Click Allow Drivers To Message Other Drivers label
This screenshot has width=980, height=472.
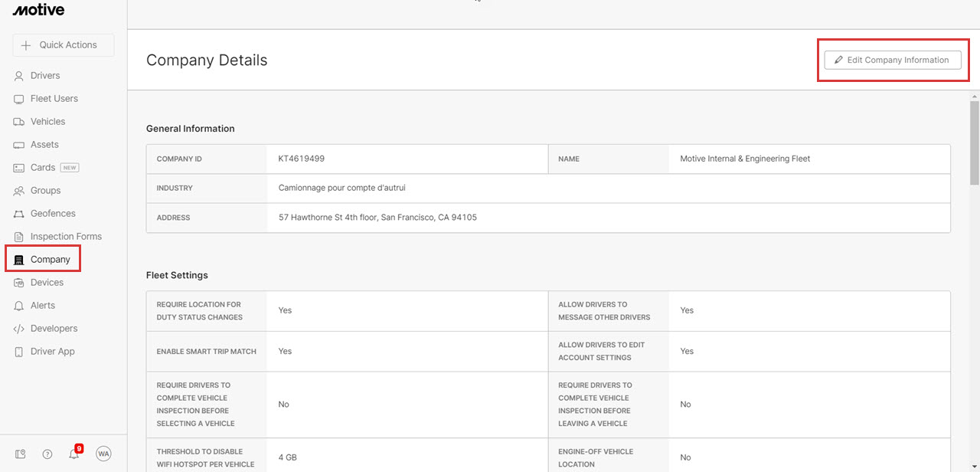tap(604, 310)
